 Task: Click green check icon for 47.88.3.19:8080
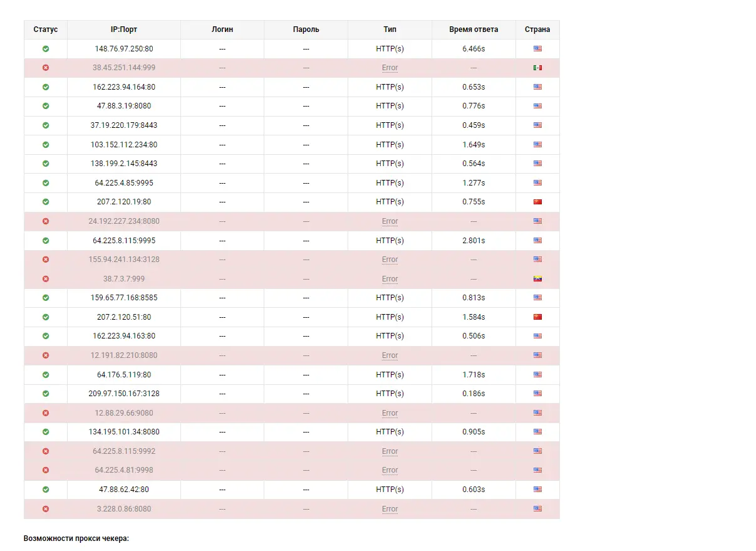coord(46,106)
